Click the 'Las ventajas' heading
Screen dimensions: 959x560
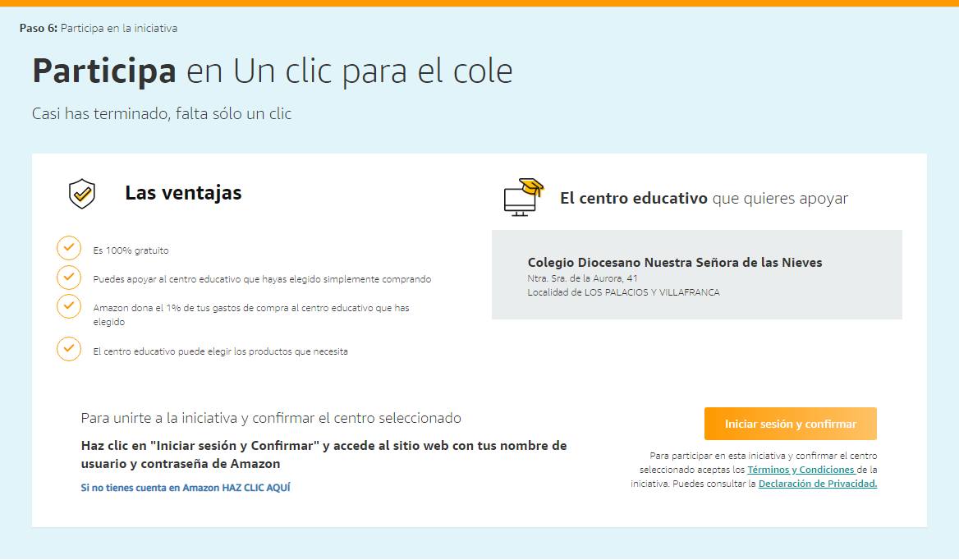[183, 193]
